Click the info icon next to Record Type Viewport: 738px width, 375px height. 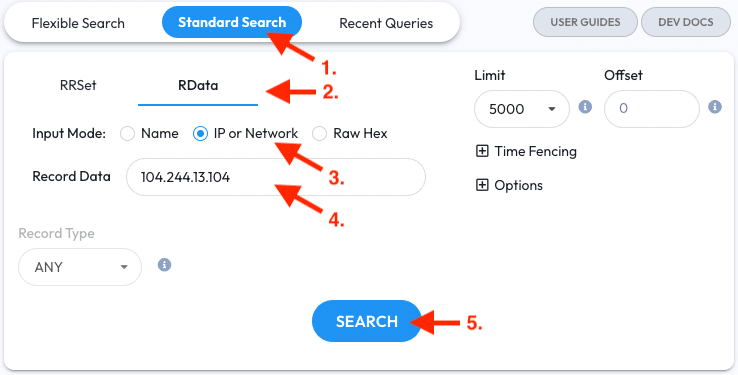point(164,265)
